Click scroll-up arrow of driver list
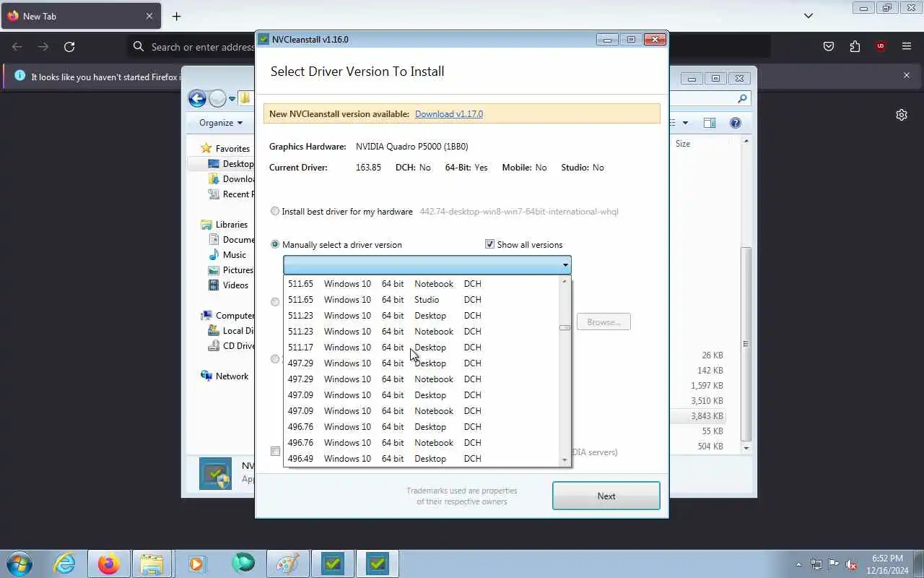Image resolution: width=924 pixels, height=578 pixels. (x=565, y=281)
